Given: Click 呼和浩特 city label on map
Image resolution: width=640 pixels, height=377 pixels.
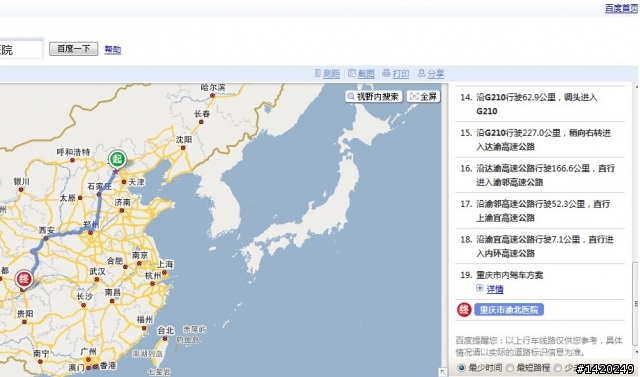Looking at the screenshot, I should pyautogui.click(x=73, y=152).
